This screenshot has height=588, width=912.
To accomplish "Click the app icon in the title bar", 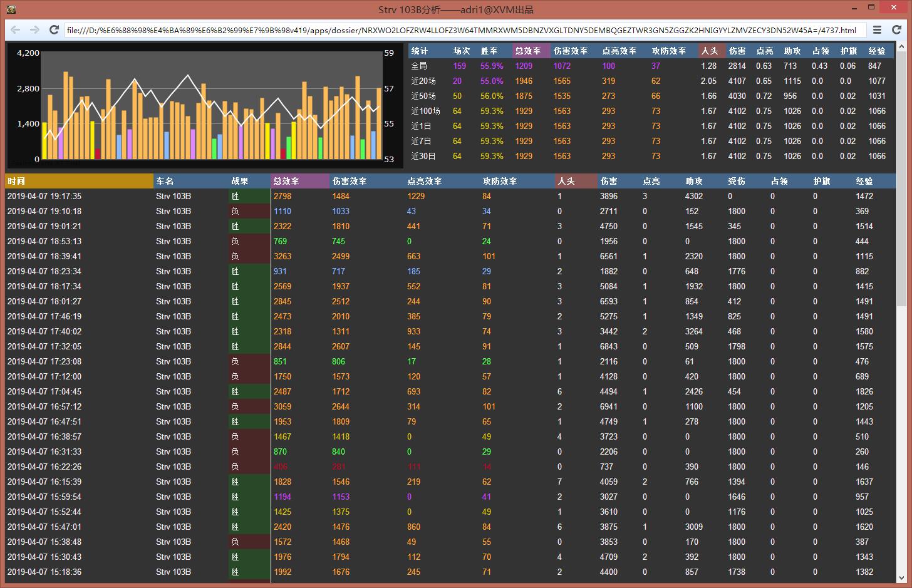I will [x=11, y=9].
